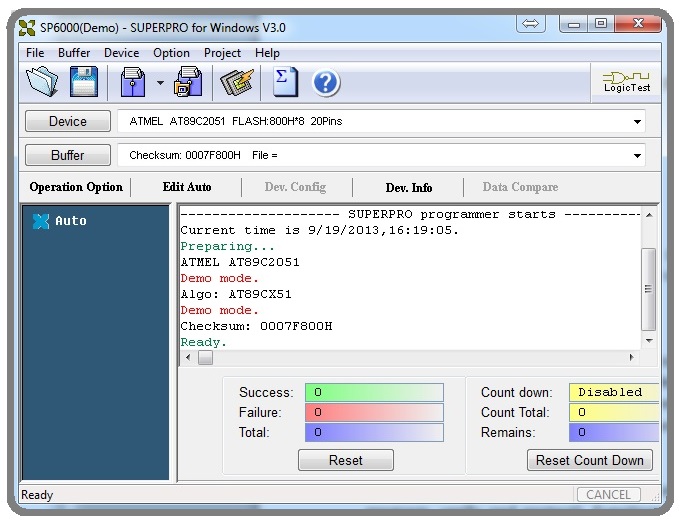Click the sigma checksum toolbar icon

pos(285,82)
